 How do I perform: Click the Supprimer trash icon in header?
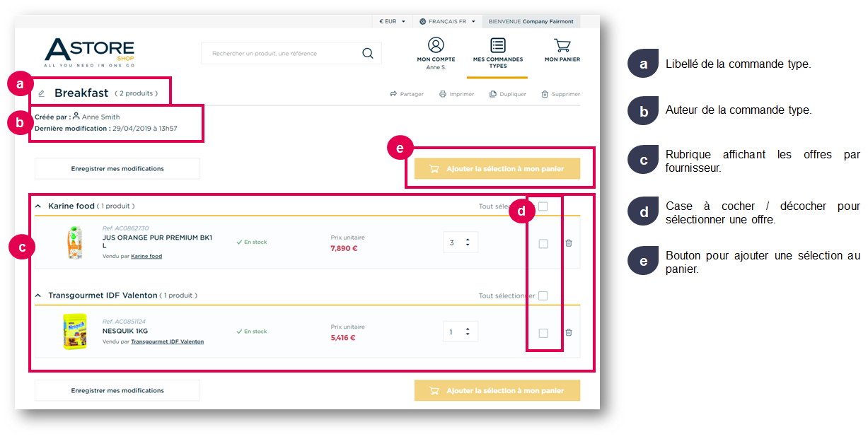tap(545, 94)
